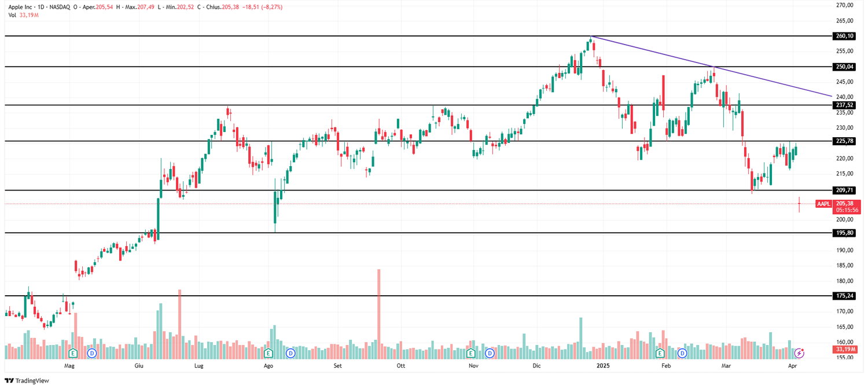Click the 260,10 price level label
The height and width of the screenshot is (389, 868).
(x=845, y=36)
